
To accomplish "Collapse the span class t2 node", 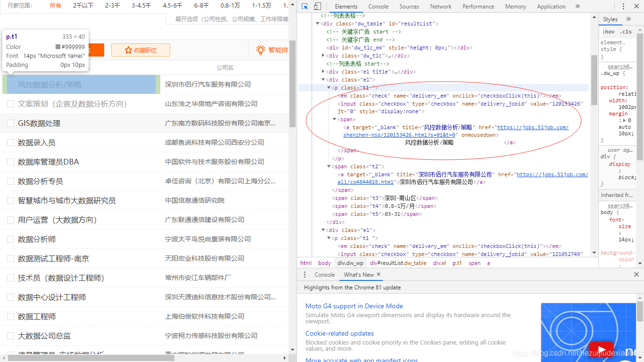I will click(x=329, y=166).
